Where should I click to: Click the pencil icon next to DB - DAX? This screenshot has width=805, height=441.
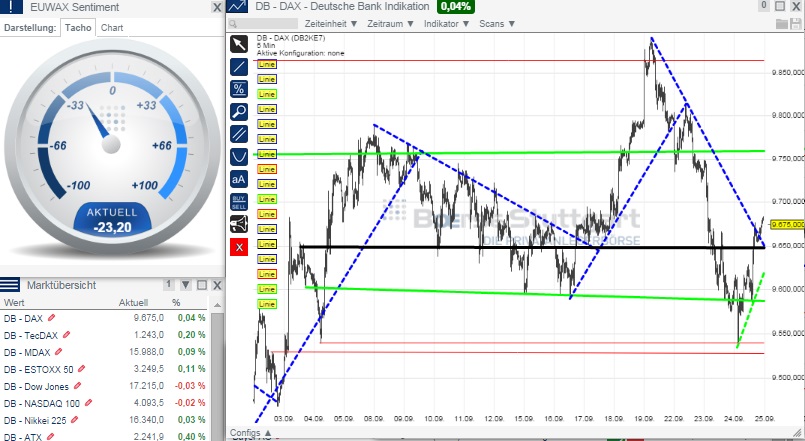click(x=51, y=318)
